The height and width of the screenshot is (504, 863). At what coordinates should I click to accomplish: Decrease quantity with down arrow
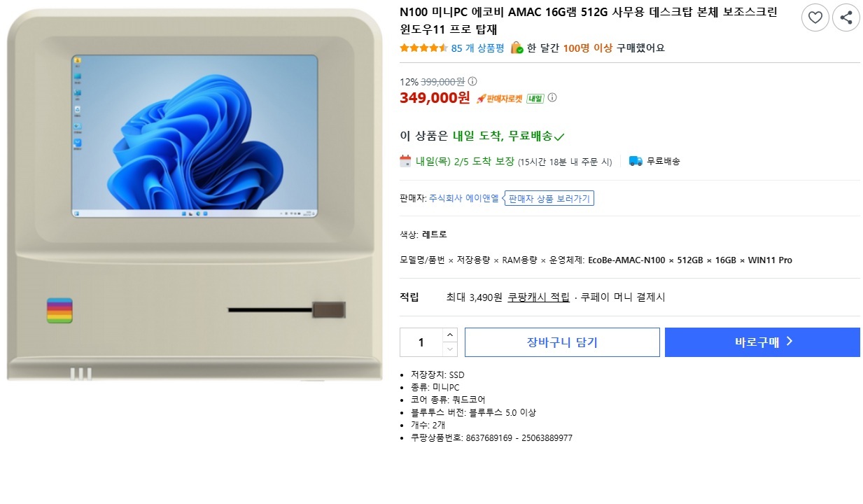click(x=450, y=349)
